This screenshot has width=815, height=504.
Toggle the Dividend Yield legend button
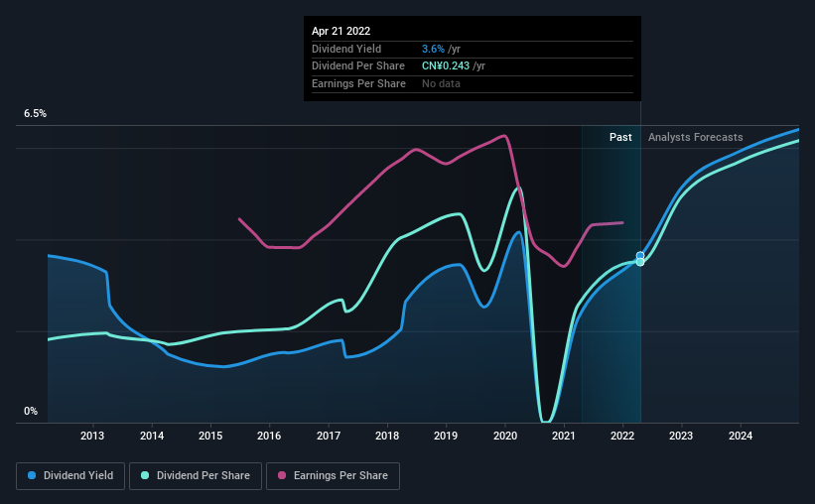tap(70, 475)
